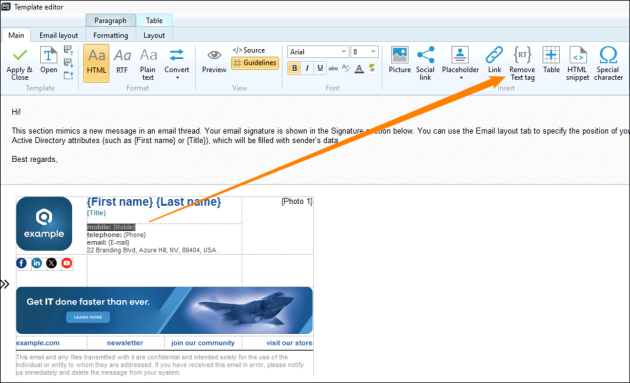This screenshot has height=383, width=630.
Task: Select the Table contextual tab
Action: tap(154, 20)
